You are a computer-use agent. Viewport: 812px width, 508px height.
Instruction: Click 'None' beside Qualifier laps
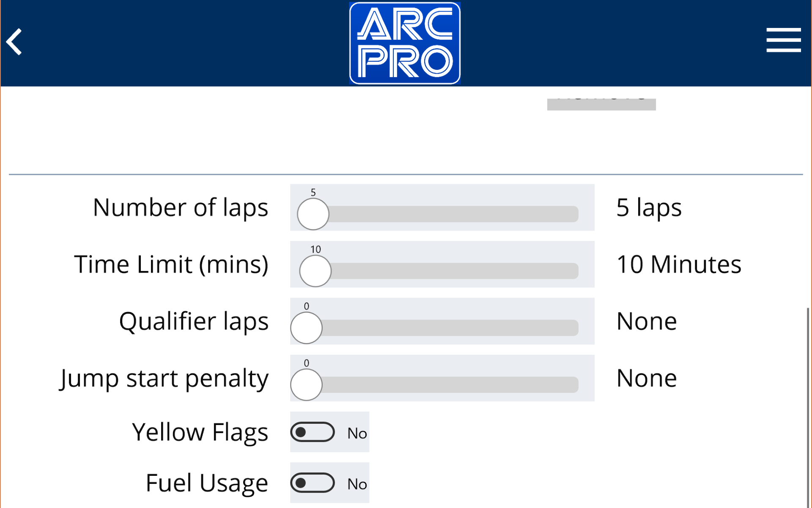click(x=646, y=321)
